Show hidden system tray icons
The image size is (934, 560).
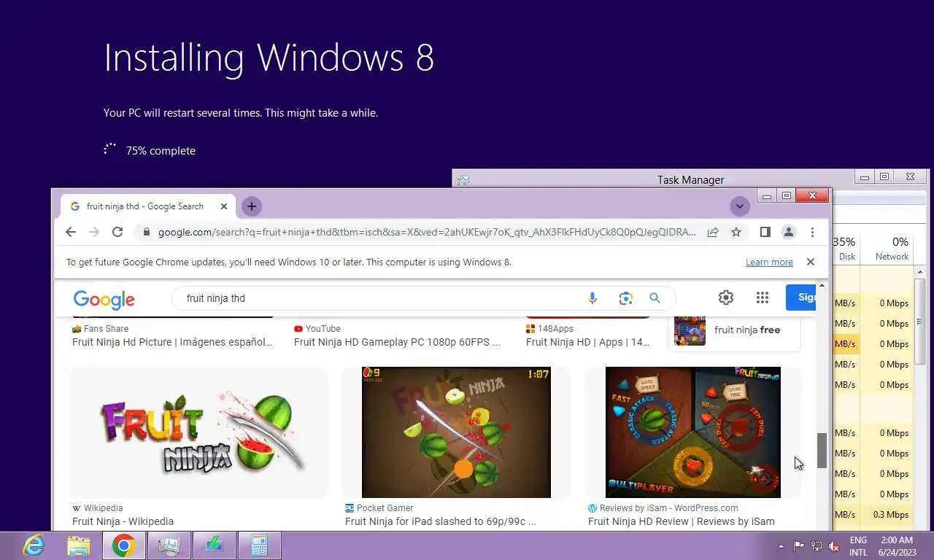(x=781, y=546)
